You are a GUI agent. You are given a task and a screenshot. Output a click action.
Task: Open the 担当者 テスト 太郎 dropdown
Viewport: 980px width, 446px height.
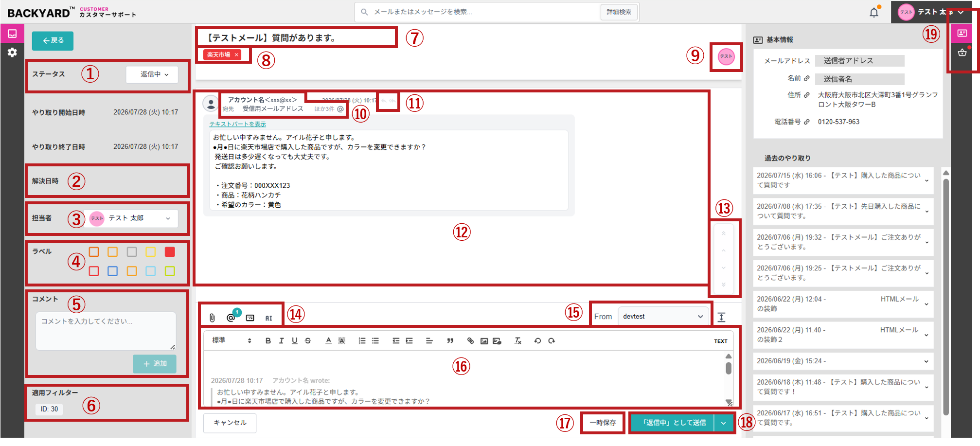130,218
